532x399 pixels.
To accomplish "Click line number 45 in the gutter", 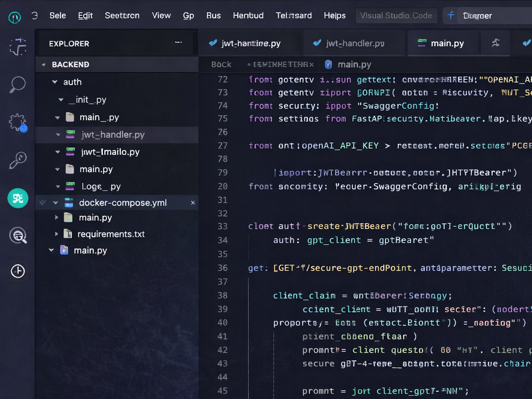I will pyautogui.click(x=222, y=390).
